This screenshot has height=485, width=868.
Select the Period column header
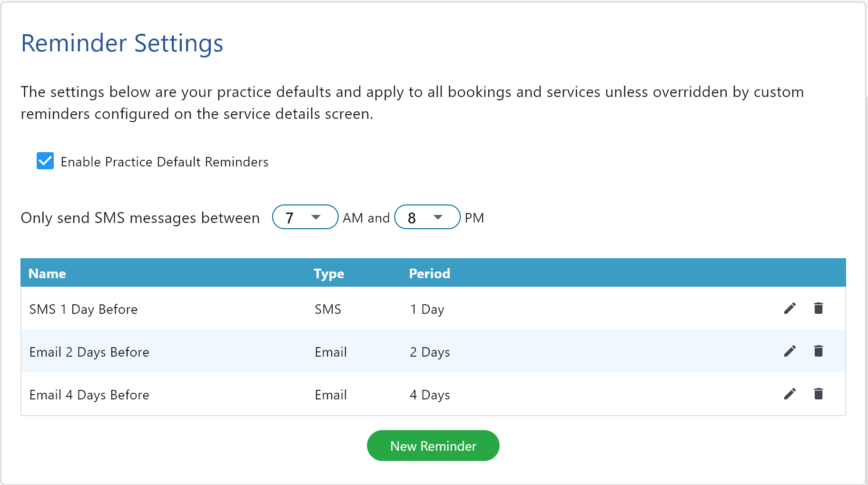[x=430, y=273]
